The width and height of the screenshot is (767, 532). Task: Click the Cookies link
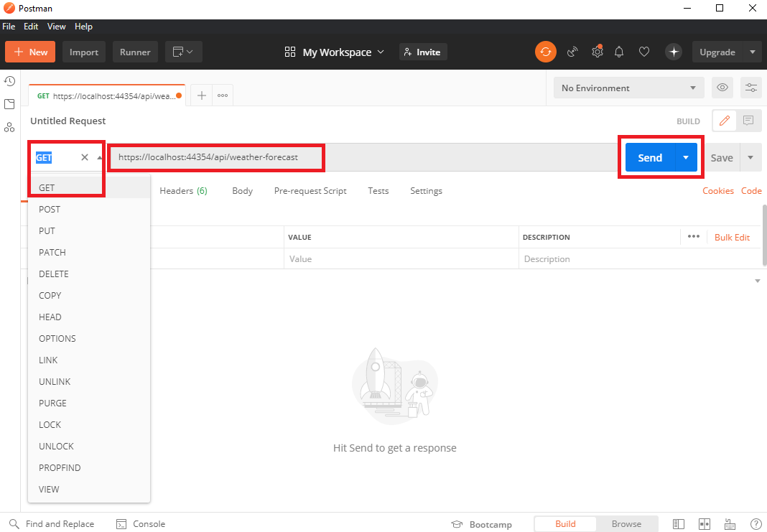(x=717, y=191)
